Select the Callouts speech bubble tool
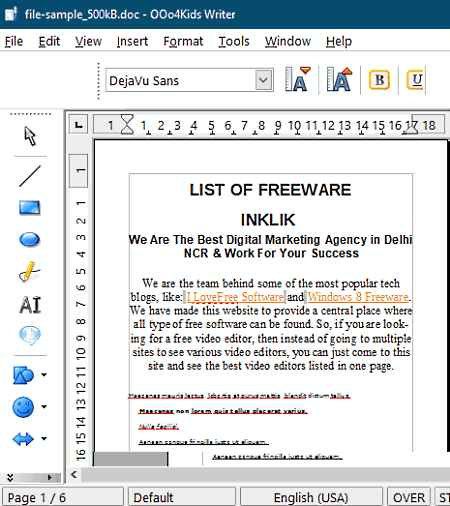450x506 pixels. 30,335
